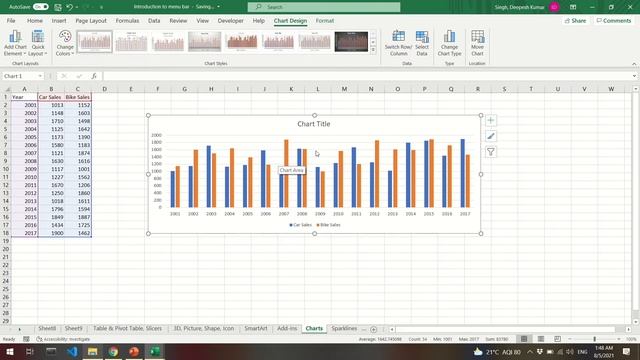Click the Share button
This screenshot has width=640, height=360.
[x=576, y=20]
